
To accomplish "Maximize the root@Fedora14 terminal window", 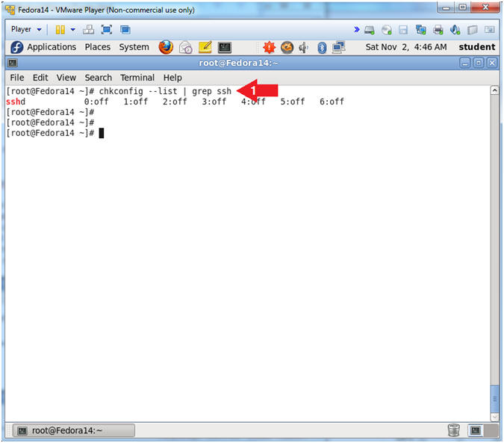I will (479, 63).
